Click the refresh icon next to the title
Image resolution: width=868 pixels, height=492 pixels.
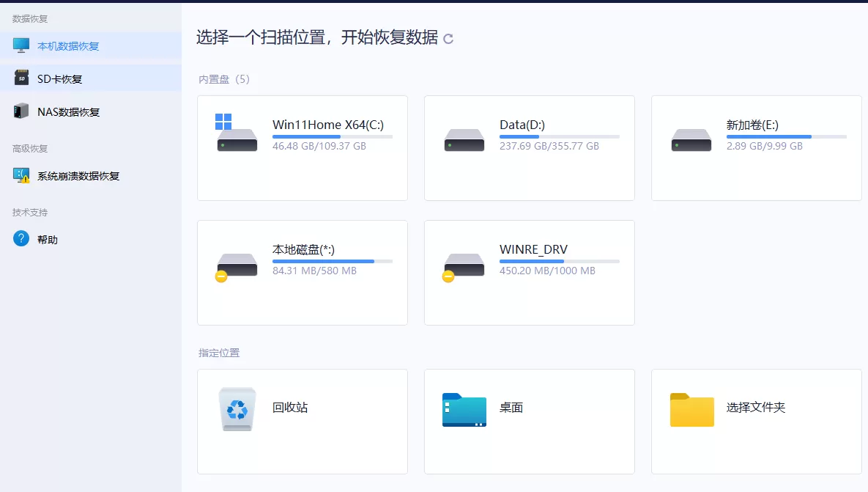pos(447,39)
